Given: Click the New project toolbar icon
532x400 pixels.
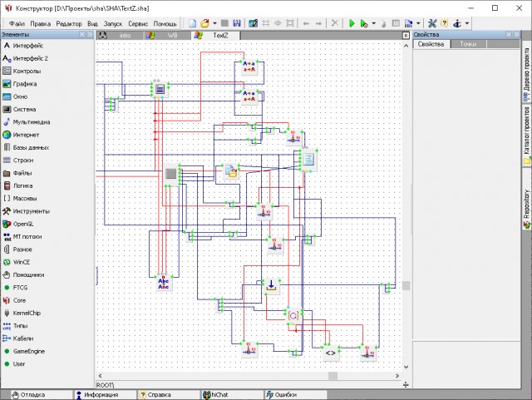Looking at the screenshot, I should coord(192,23).
